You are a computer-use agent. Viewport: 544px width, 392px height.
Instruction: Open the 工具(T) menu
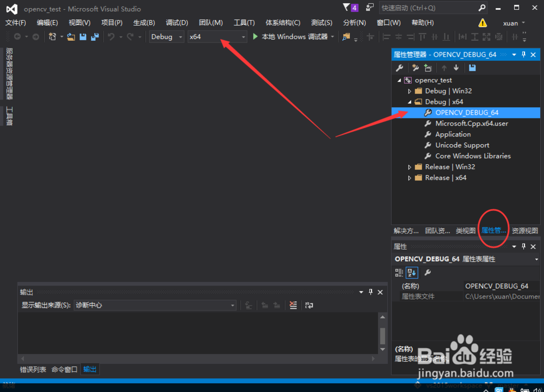pos(244,23)
